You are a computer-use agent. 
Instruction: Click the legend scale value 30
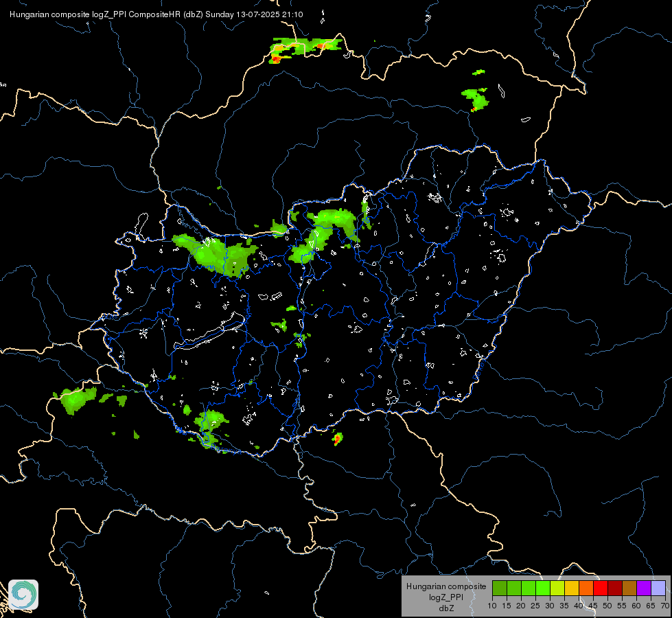550,606
